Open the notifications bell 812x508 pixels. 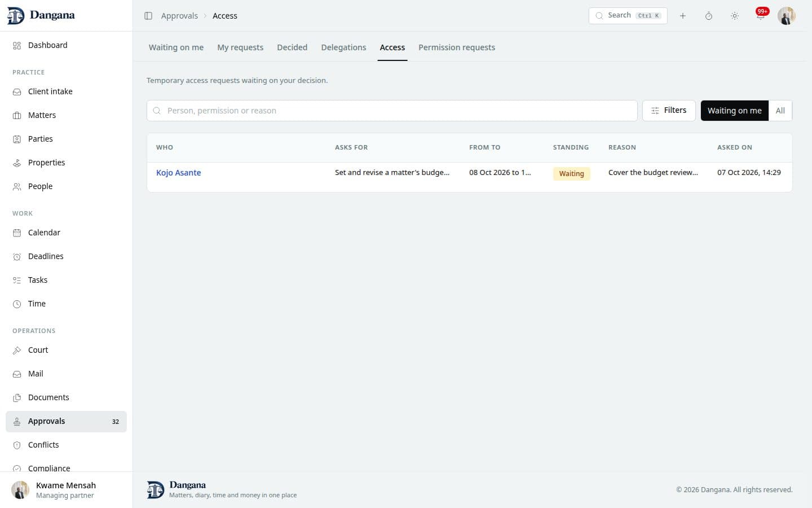click(x=760, y=16)
